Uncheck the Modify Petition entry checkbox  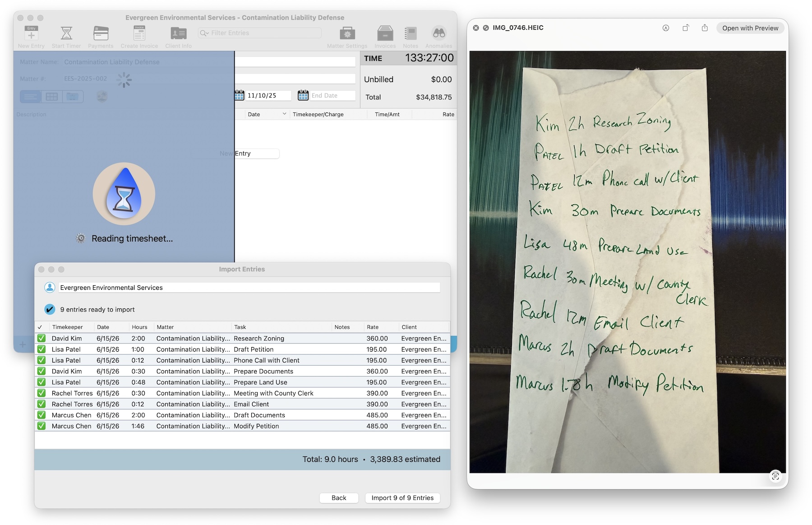click(42, 426)
